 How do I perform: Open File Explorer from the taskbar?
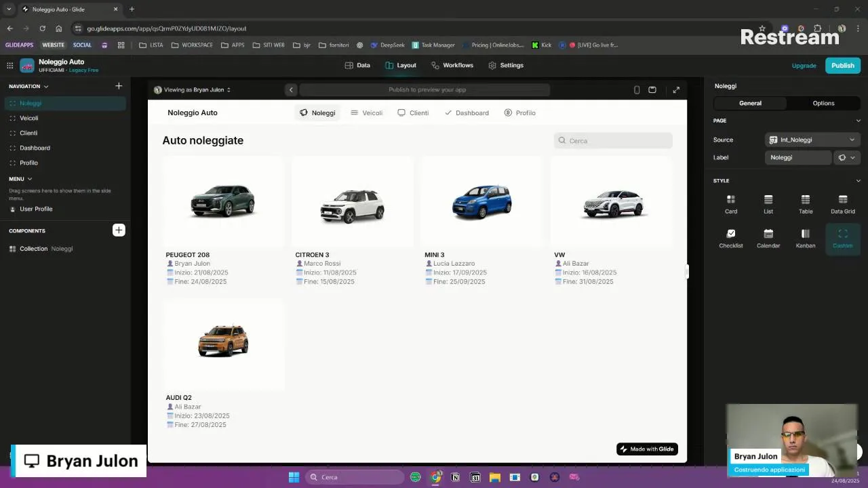[x=495, y=477]
